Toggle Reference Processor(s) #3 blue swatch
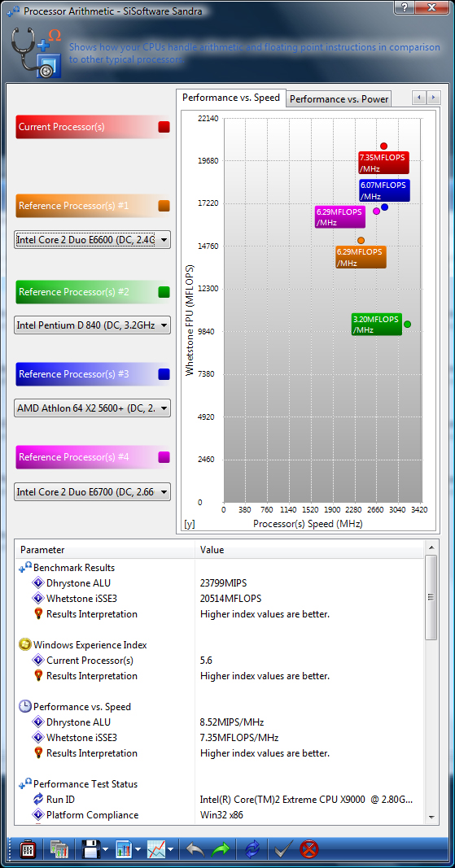Image resolution: width=455 pixels, height=868 pixels. [x=164, y=374]
